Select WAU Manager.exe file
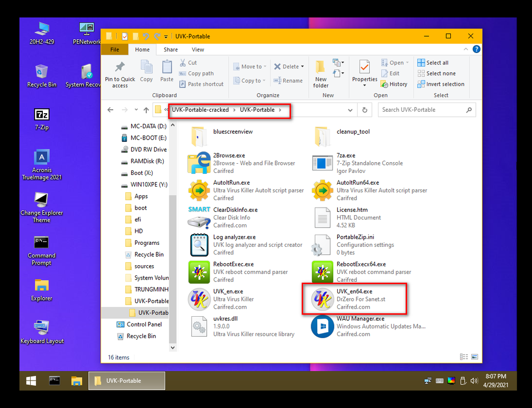Screen dimensions: 532x408 368,326
